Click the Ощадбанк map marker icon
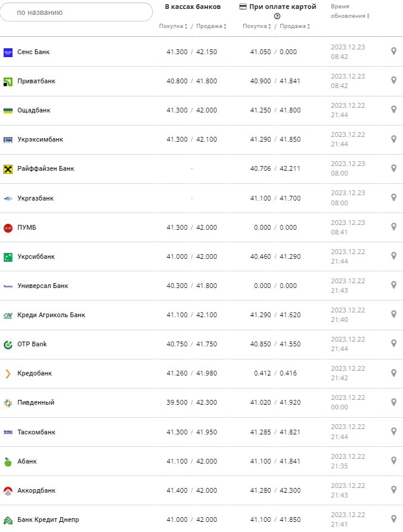Viewport: 403px width, 532px height. (393, 109)
